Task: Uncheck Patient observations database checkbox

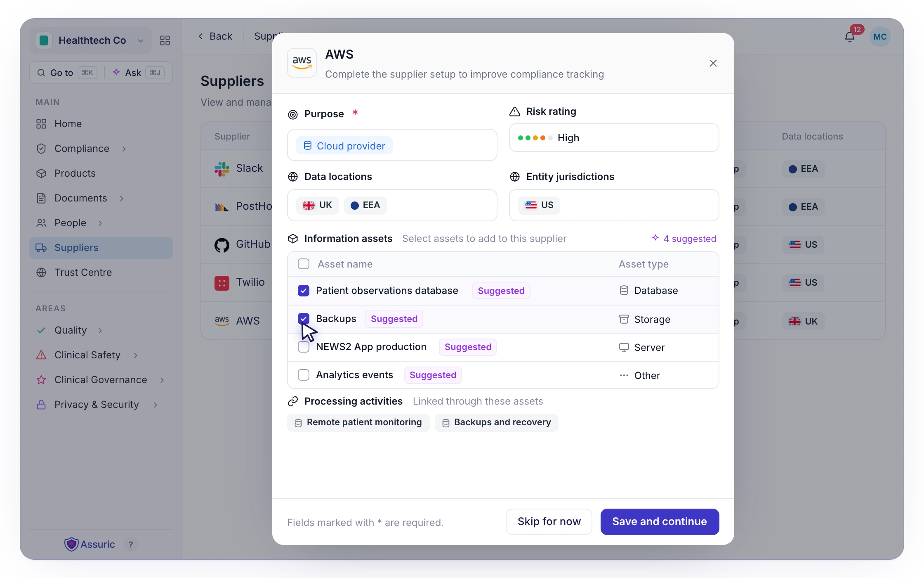Action: coord(304,291)
